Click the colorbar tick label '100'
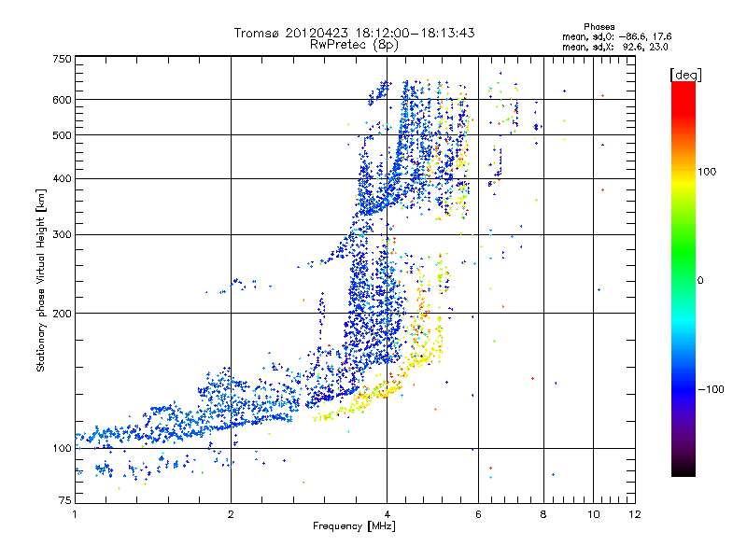 pos(707,172)
